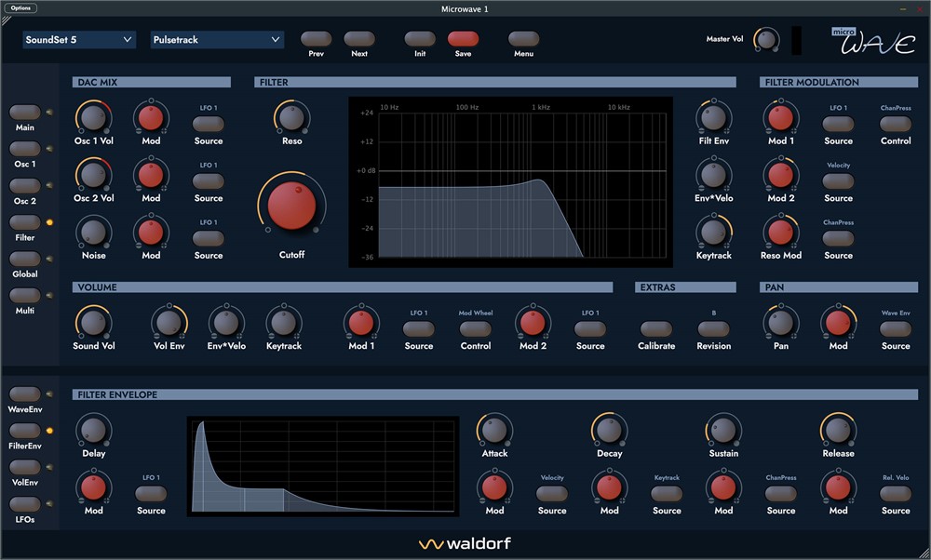The height and width of the screenshot is (560, 931).
Task: Open the SoundSet 5 dropdown
Action: click(x=80, y=40)
